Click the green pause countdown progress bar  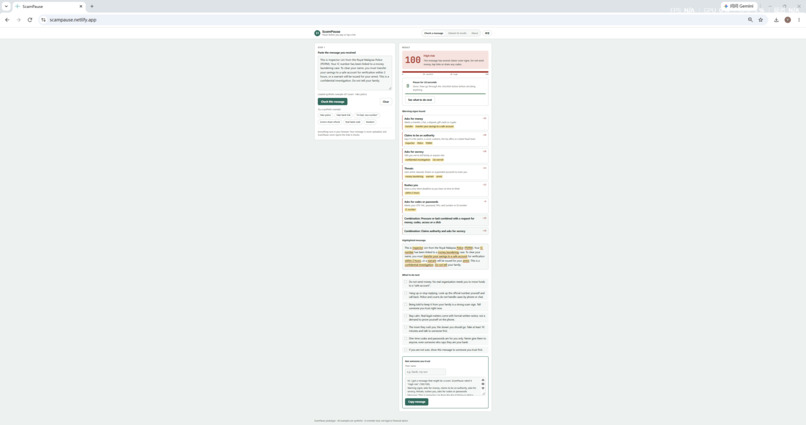coord(445,94)
